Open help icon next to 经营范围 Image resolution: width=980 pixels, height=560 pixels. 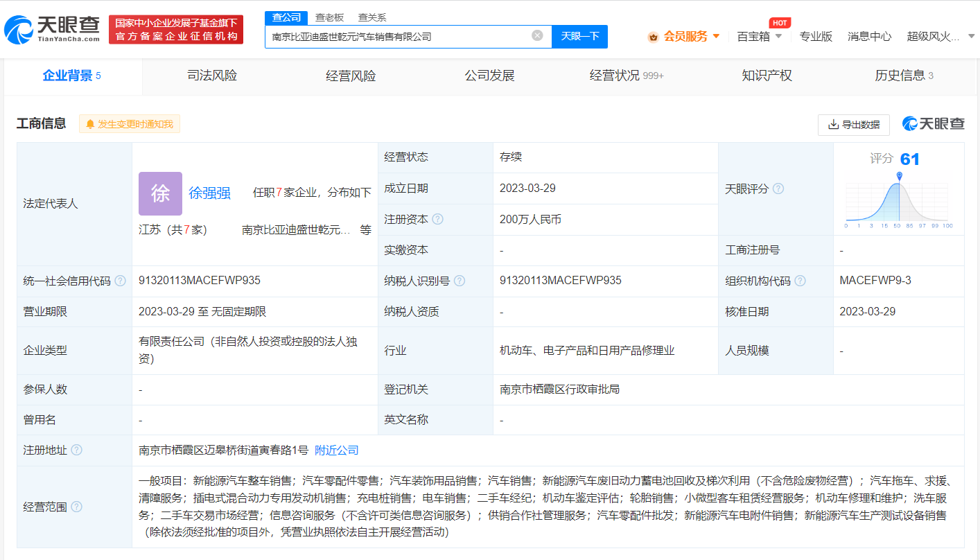coord(76,507)
